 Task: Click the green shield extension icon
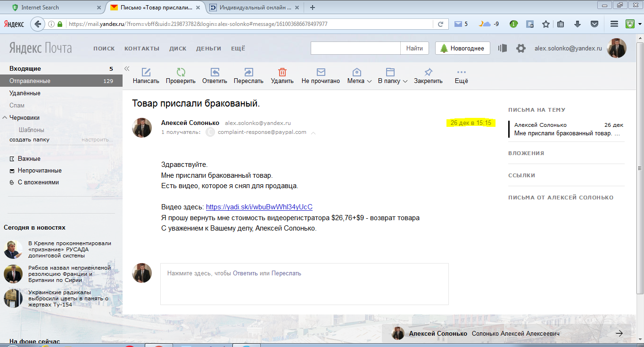[629, 24]
